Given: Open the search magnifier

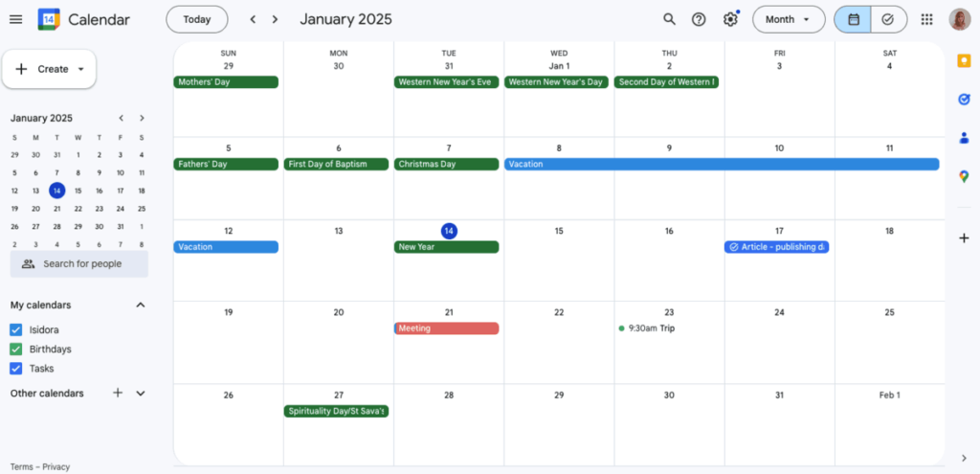Looking at the screenshot, I should click(x=669, y=19).
